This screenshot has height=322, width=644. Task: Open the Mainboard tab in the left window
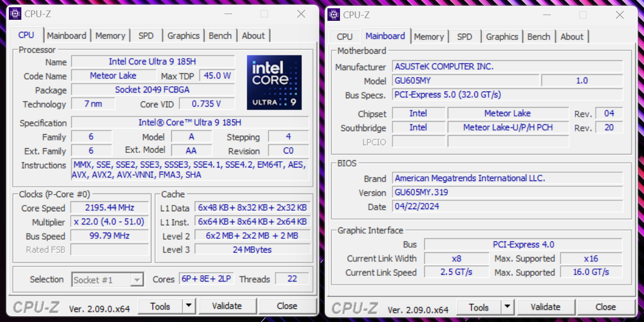point(67,36)
